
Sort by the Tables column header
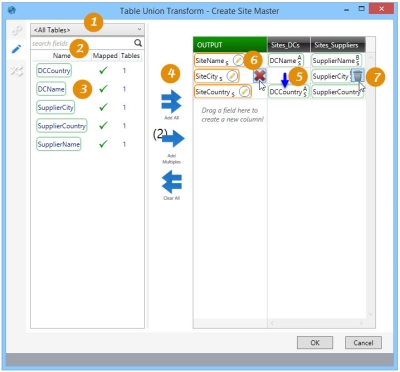(x=130, y=56)
